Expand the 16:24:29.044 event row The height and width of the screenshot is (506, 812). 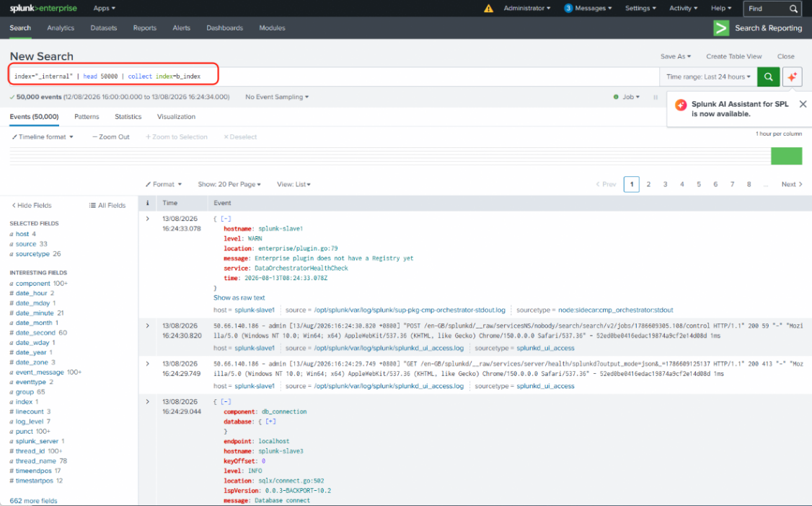pos(148,401)
